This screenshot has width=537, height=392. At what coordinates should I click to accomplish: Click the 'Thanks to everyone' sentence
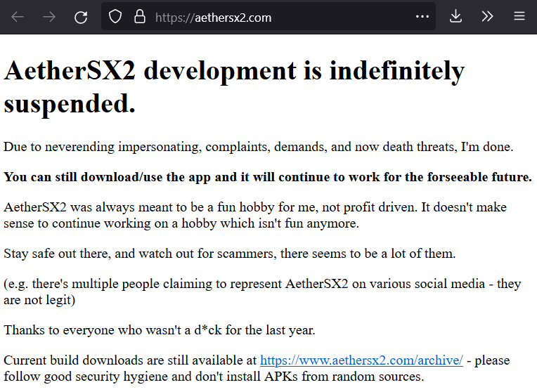coord(160,330)
